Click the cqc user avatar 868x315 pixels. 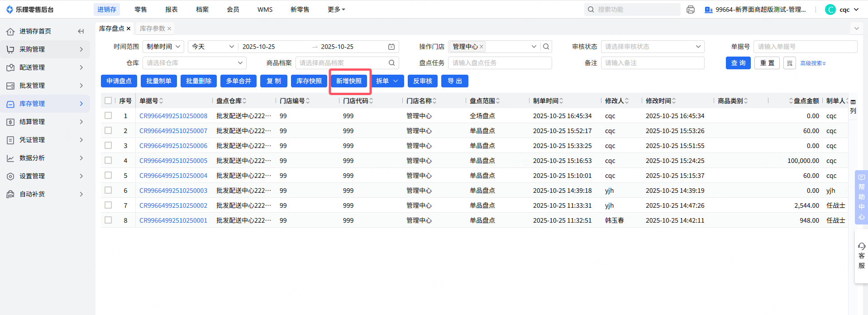[x=830, y=10]
